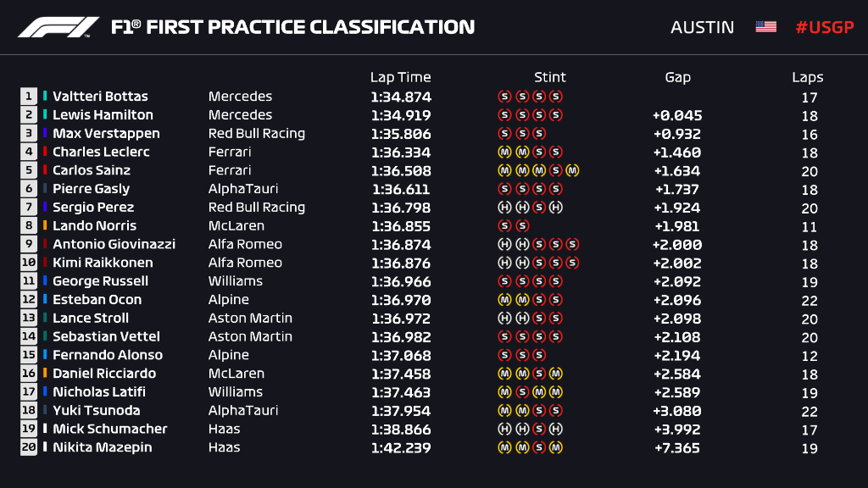Click the United States flag icon

[765, 27]
